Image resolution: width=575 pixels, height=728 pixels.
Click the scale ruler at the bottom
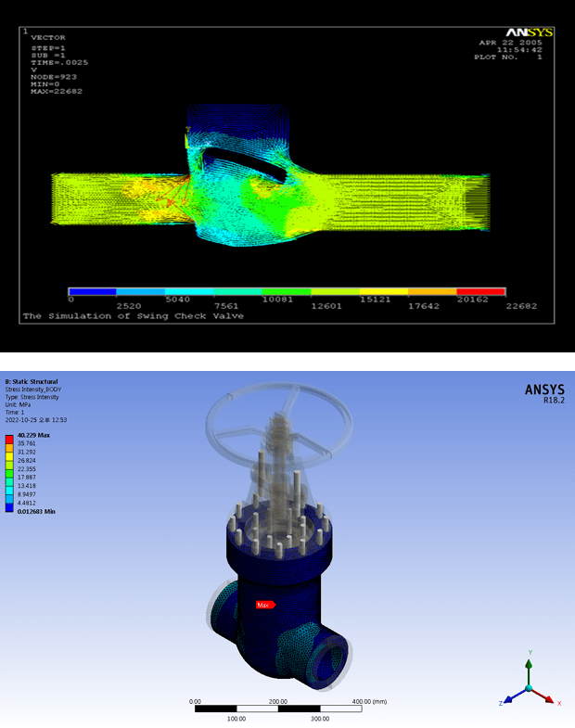coord(276,709)
